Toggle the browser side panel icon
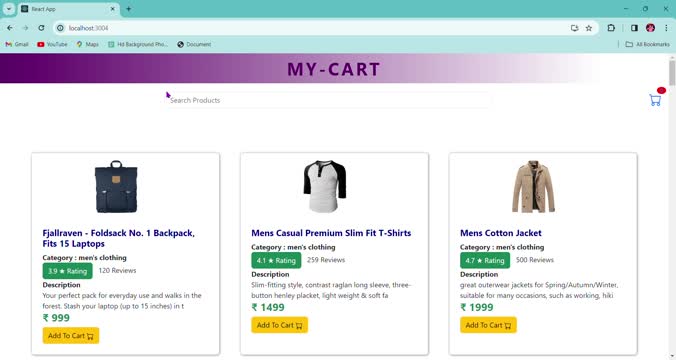Viewport: 676px width, 360px height. 634,28
